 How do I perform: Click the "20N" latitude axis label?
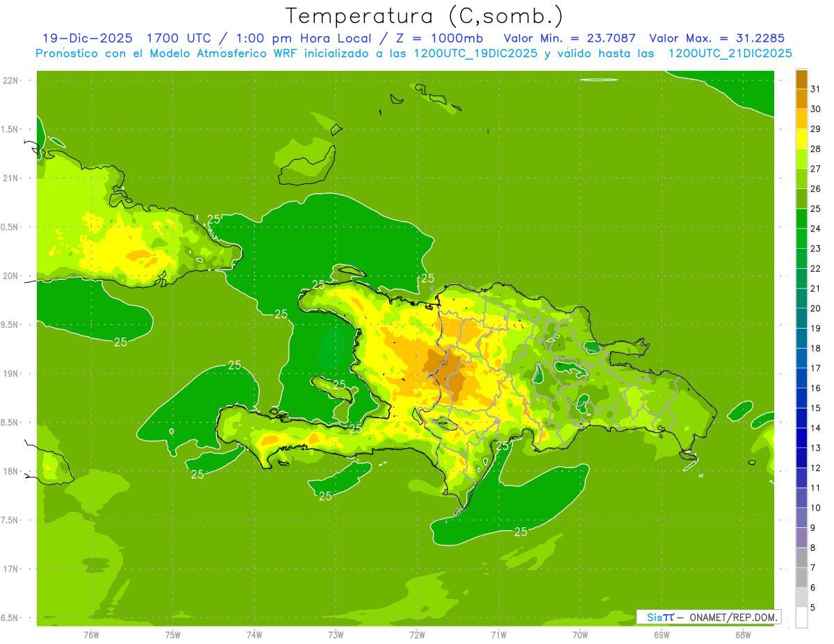(10, 276)
